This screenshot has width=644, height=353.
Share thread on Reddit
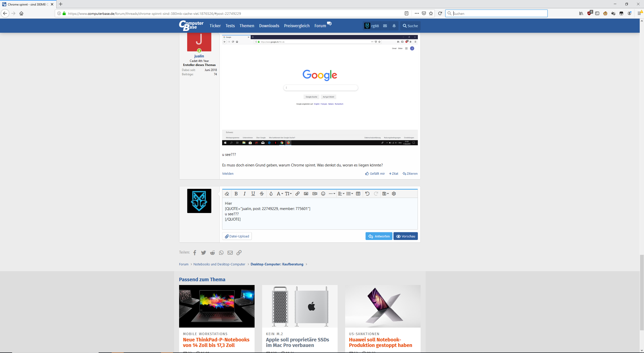[213, 253]
